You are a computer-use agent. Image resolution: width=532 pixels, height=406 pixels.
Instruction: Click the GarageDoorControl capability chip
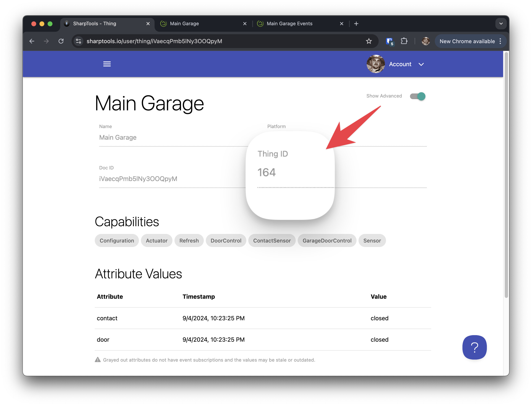327,240
